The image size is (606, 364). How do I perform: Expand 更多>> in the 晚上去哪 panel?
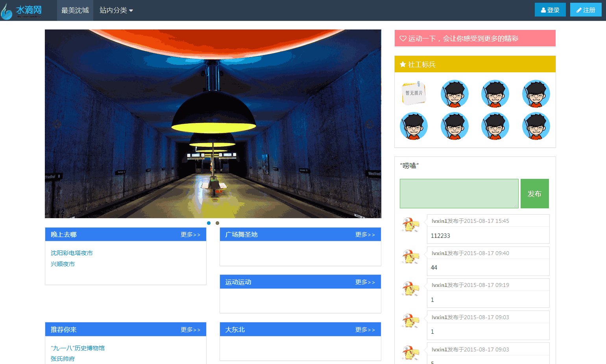point(190,235)
